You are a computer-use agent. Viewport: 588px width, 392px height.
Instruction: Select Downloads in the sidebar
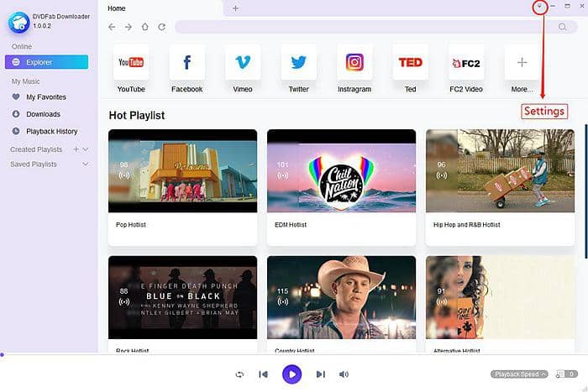[43, 114]
